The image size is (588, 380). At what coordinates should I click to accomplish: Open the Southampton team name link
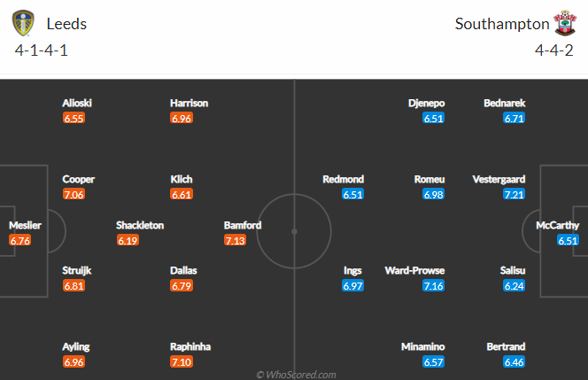502,24
